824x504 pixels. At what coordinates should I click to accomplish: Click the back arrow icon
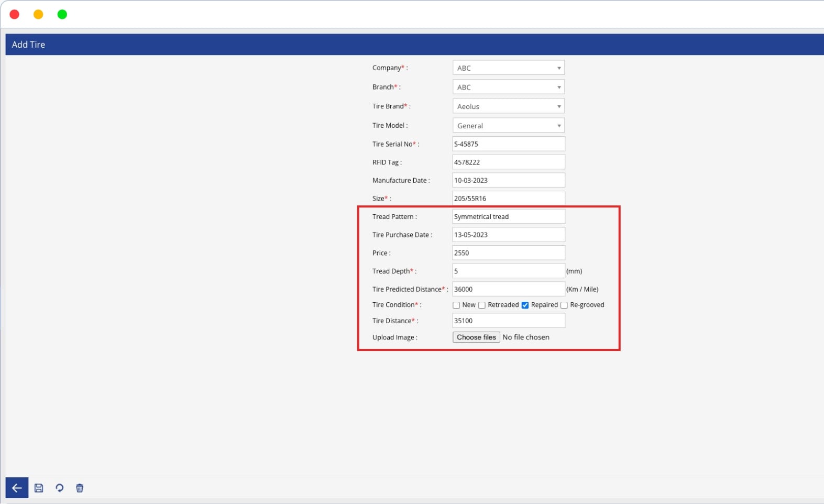17,488
